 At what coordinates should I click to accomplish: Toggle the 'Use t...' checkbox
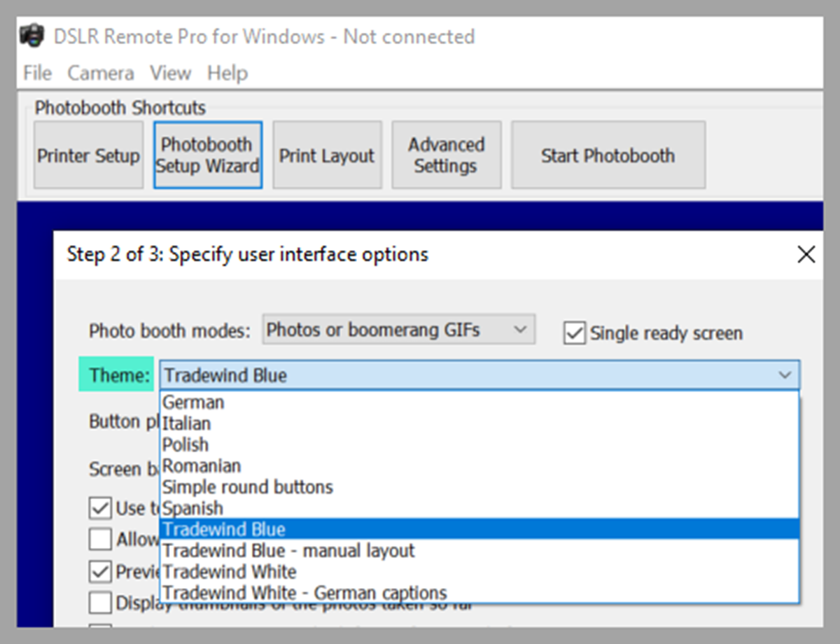101,507
